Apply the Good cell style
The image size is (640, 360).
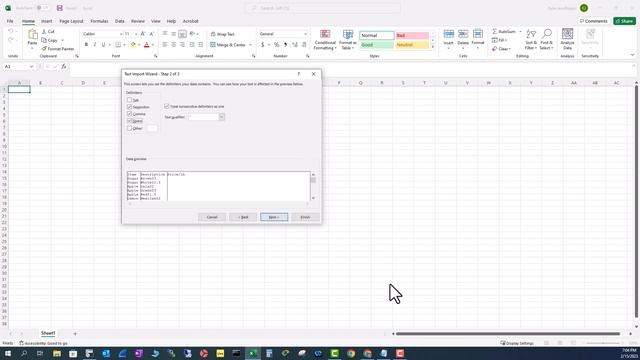377,45
